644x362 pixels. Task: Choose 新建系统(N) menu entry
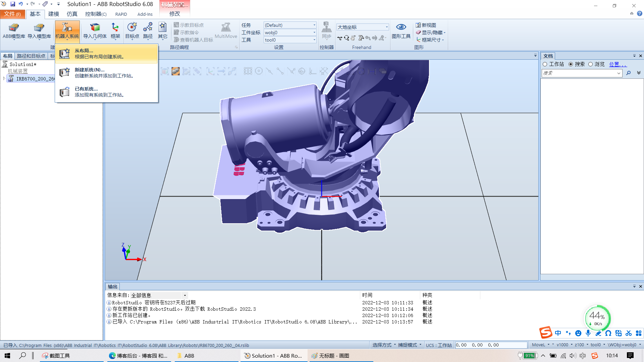[106, 73]
